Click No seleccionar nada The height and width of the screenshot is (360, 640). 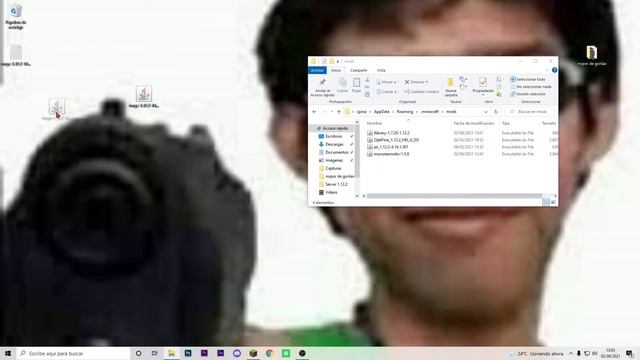tap(531, 87)
